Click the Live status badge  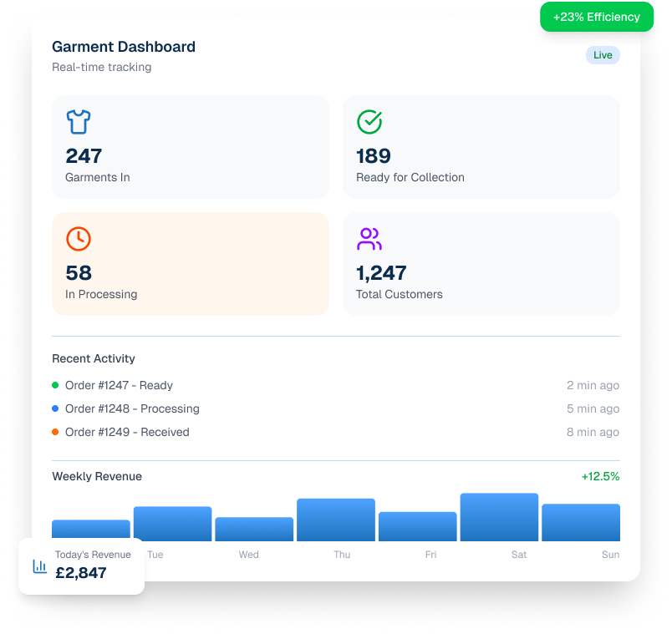pos(603,55)
